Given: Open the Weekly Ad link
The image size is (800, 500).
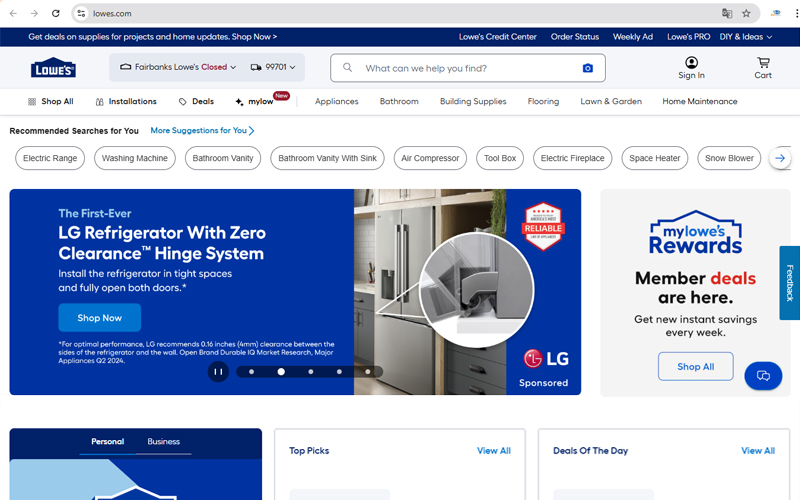Looking at the screenshot, I should 633,37.
